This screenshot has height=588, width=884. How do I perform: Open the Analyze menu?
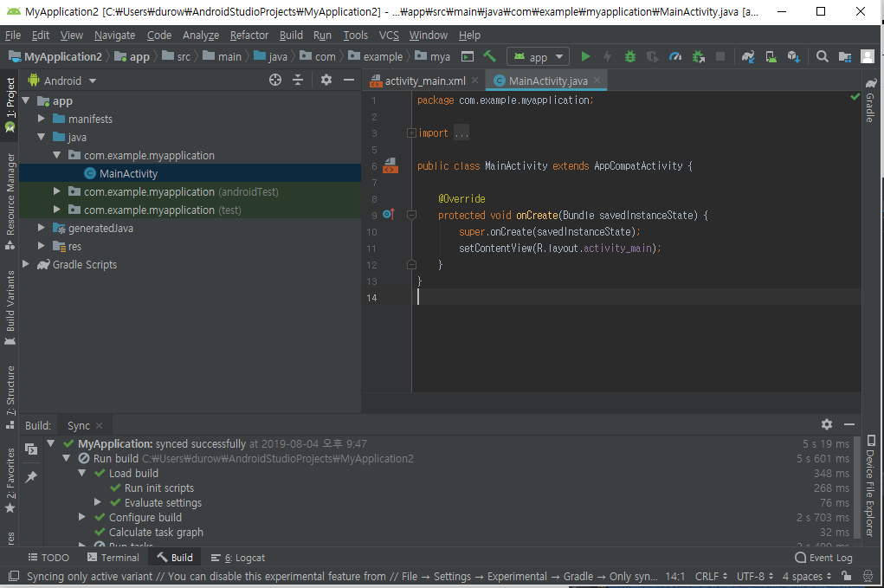(201, 35)
